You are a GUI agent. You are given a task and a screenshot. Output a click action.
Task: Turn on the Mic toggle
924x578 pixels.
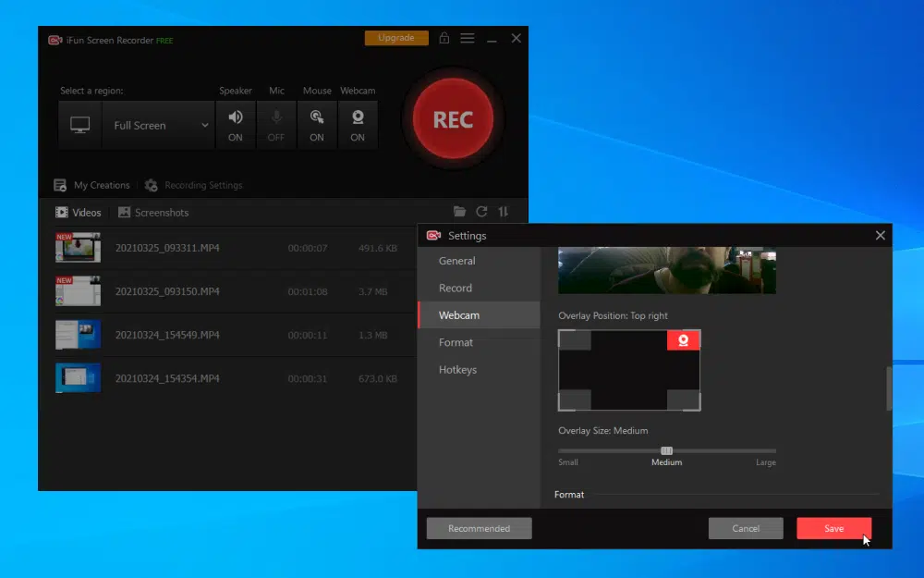point(275,125)
